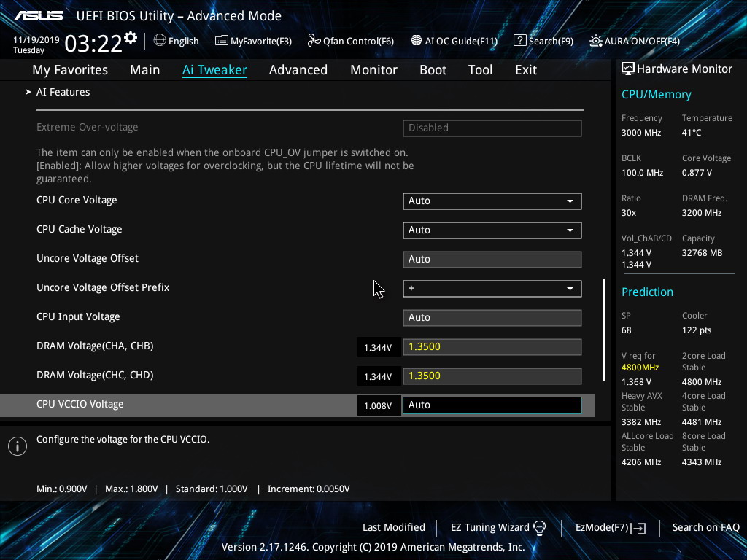747x560 pixels.
Task: Open the CPU Cache Voltage dropdown
Action: [x=492, y=230]
